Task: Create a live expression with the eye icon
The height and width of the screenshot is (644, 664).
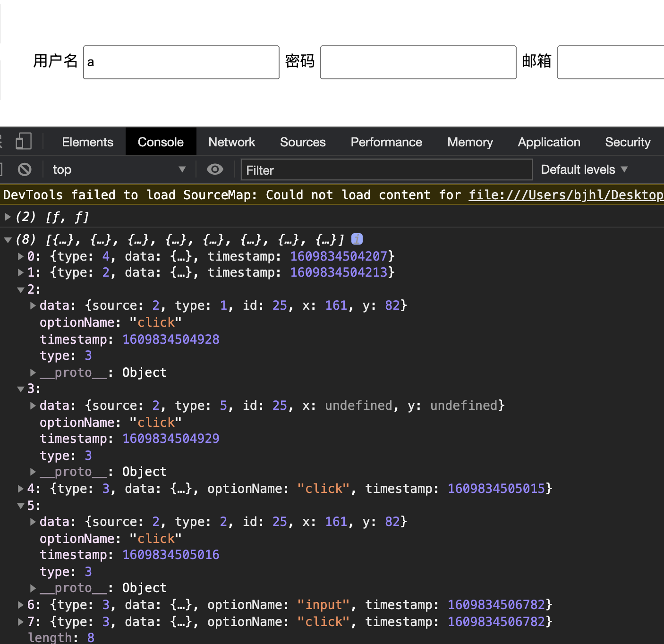Action: 215,169
